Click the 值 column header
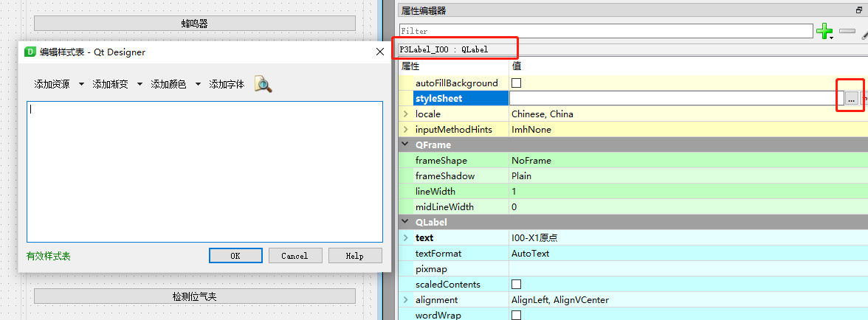 point(516,66)
